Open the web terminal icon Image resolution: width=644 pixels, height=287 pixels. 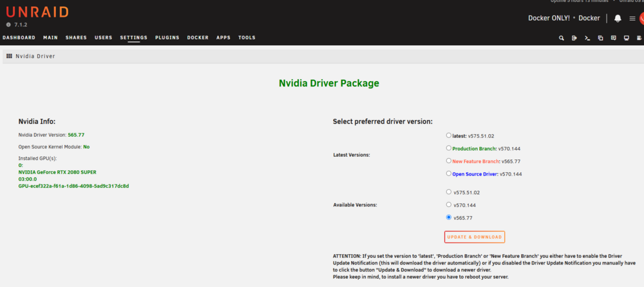(587, 38)
